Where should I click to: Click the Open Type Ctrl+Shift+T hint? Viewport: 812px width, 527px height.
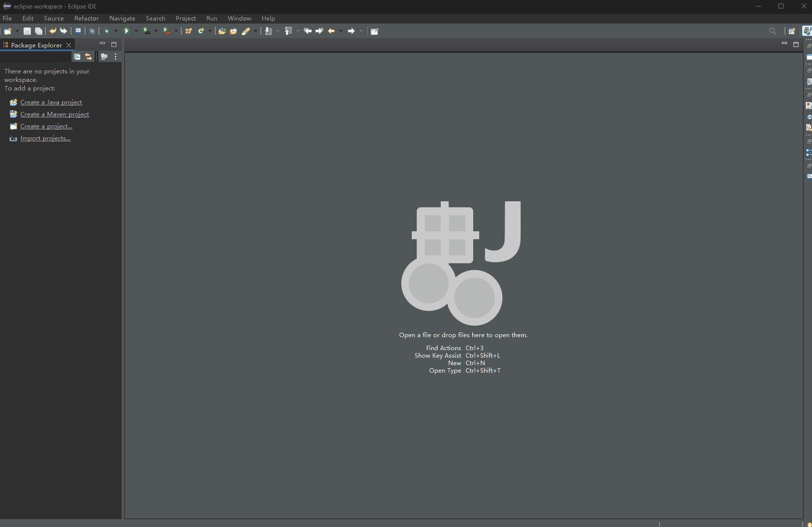click(x=465, y=370)
